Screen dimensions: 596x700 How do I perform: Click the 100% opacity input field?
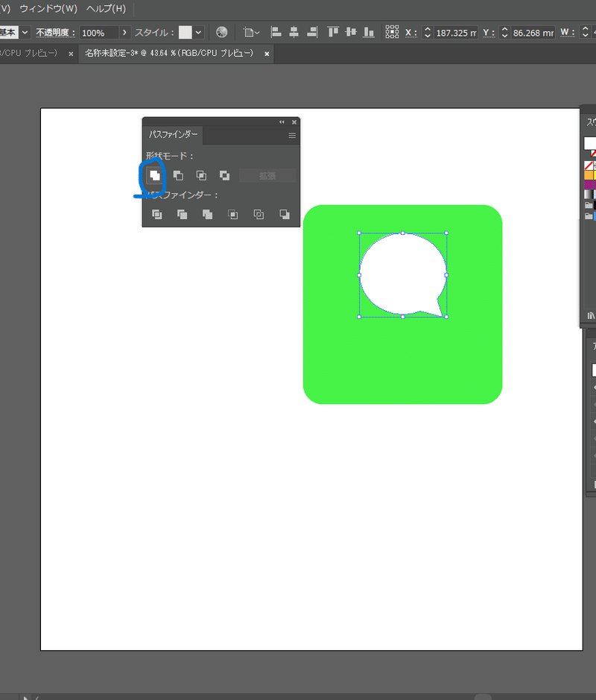[99, 33]
